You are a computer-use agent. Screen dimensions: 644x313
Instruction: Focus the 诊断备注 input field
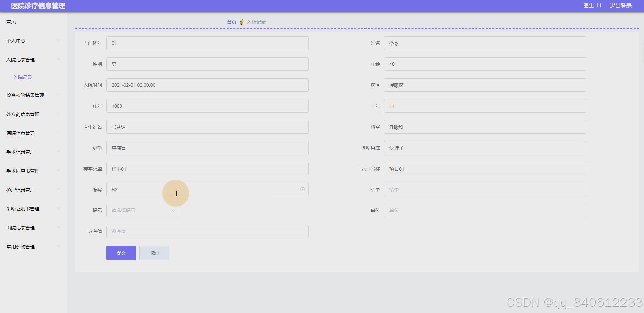[x=485, y=148]
